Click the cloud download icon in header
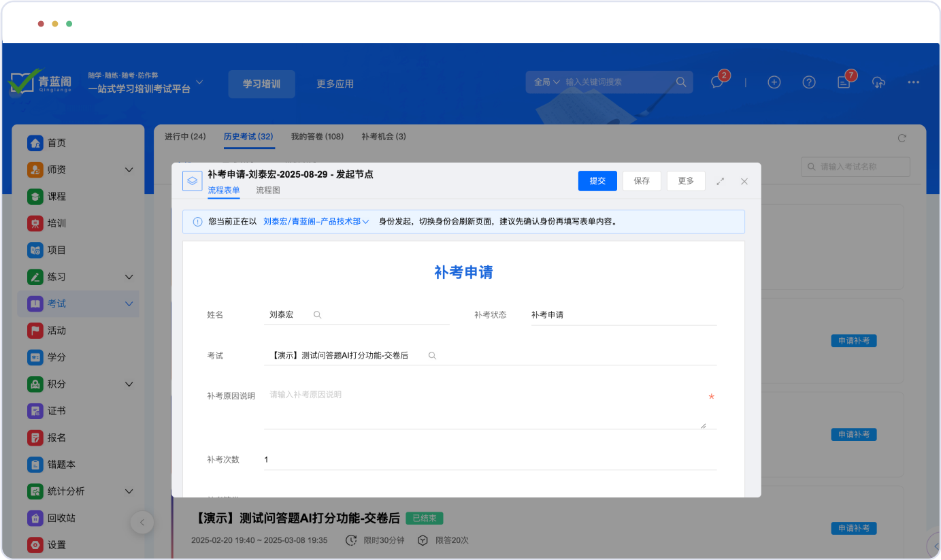Screen dimensions: 941x560 878,82
